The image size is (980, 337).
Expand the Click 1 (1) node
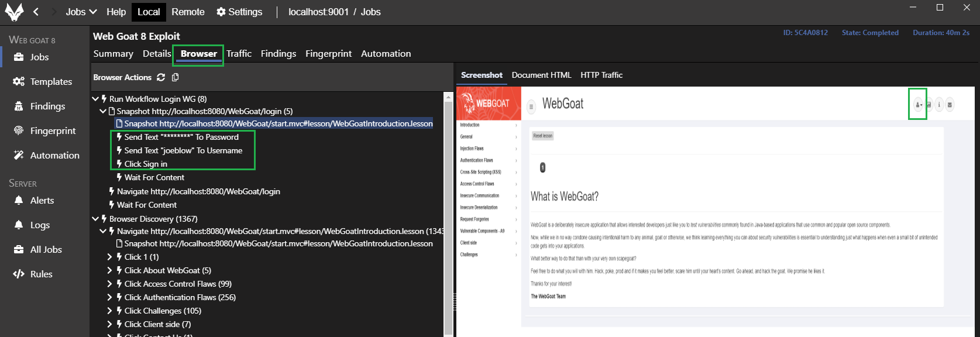tap(110, 257)
